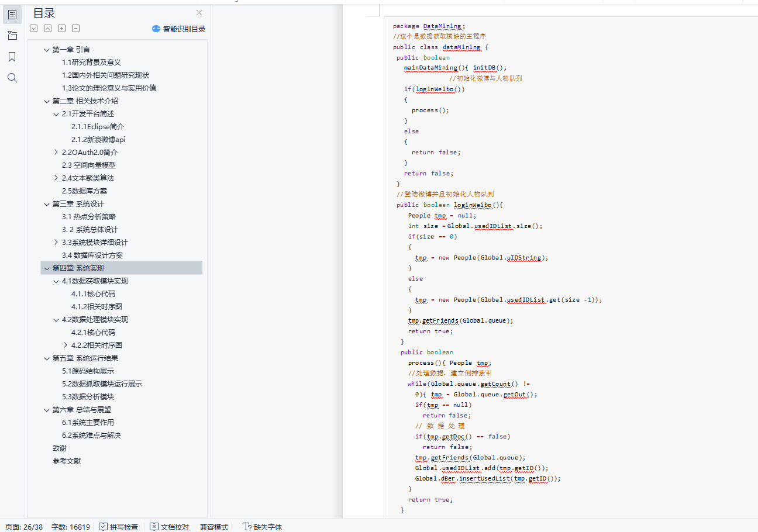
Task: Click the boxed minus icon under 目录
Action: click(x=75, y=29)
